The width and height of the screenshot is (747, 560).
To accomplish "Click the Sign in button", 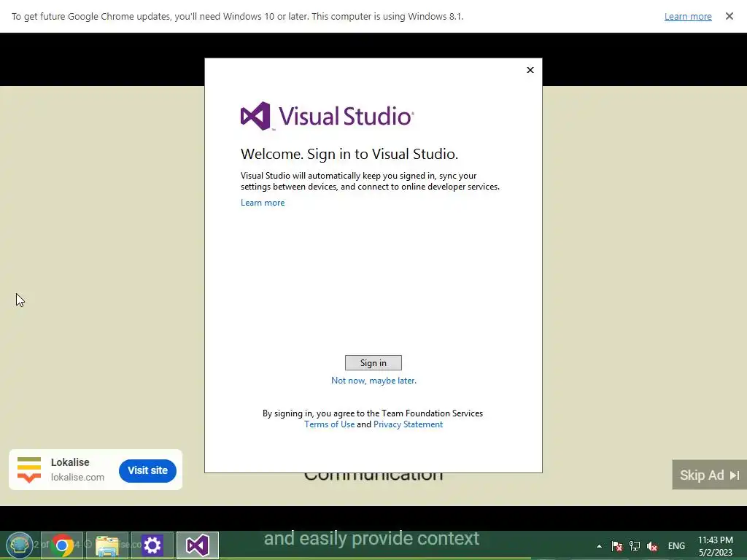I will [x=373, y=363].
